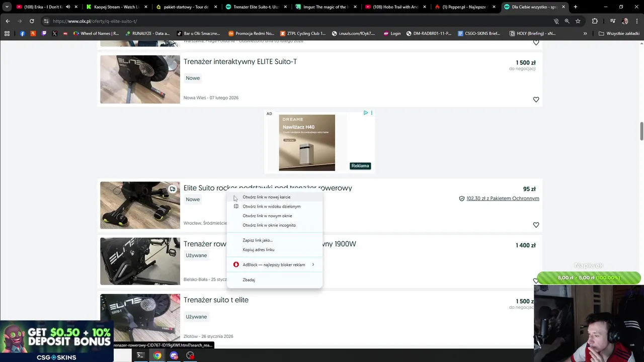The width and height of the screenshot is (644, 362).
Task: Open 'Wheel of Names' bookmark
Action: point(96,33)
